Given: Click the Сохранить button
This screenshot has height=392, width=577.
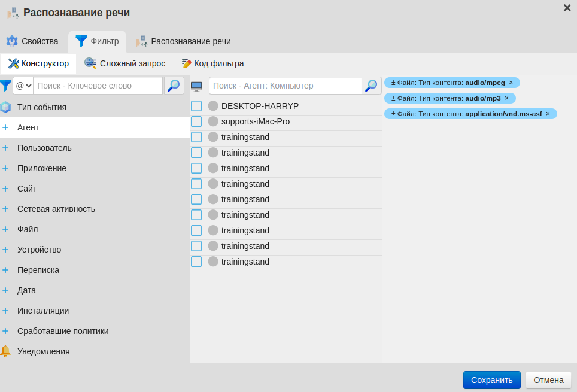Looking at the screenshot, I should 491,380.
